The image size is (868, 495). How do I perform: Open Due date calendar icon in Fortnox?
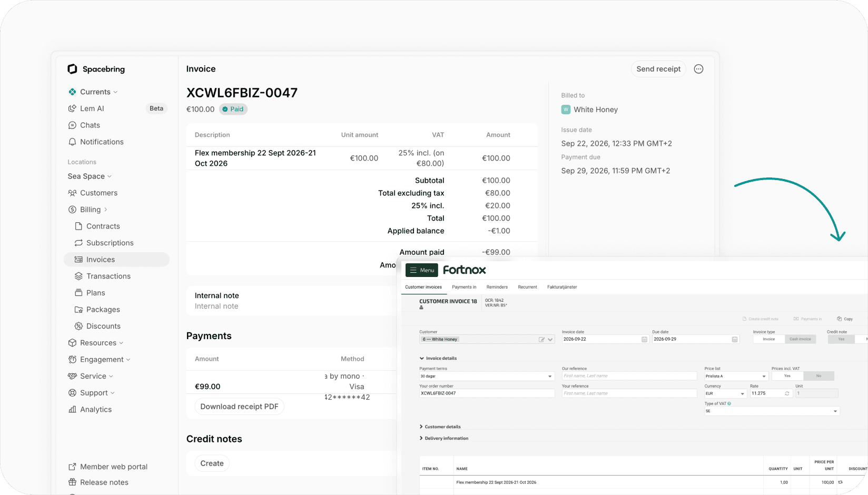coord(735,340)
